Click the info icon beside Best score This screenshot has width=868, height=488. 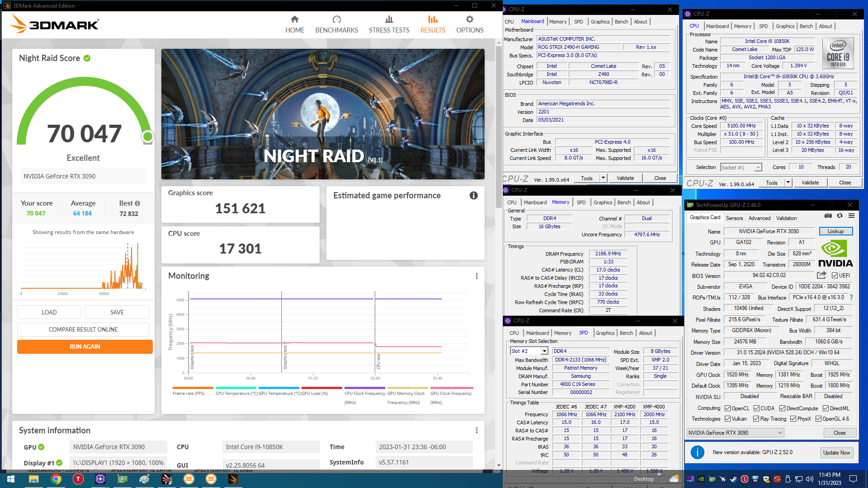pyautogui.click(x=137, y=203)
